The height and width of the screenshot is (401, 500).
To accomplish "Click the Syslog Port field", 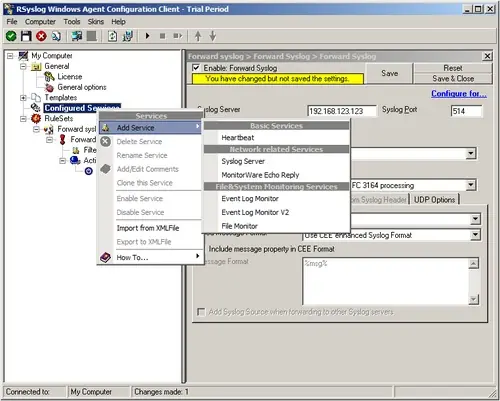I will click(x=466, y=111).
